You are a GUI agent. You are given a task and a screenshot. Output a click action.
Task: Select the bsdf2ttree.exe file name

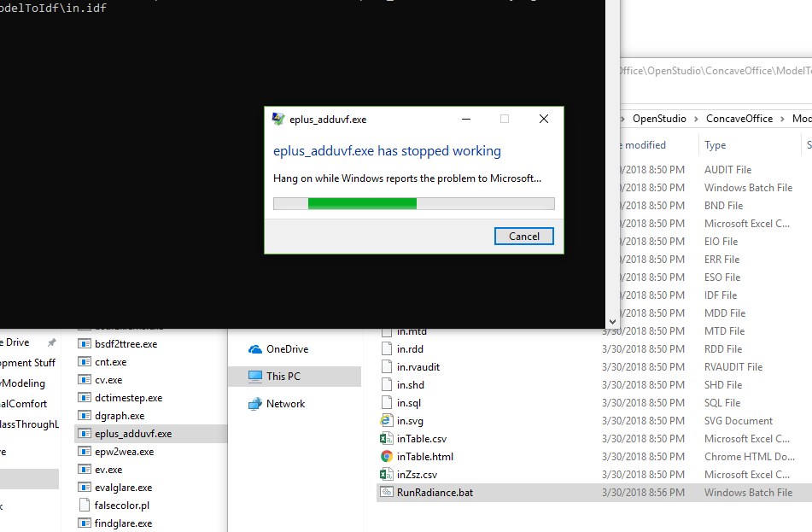(126, 344)
